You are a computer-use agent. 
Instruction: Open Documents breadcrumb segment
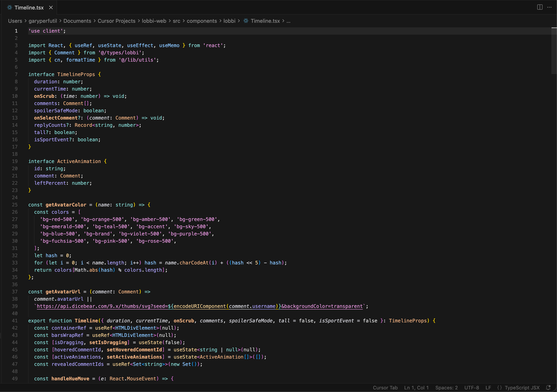click(x=77, y=21)
